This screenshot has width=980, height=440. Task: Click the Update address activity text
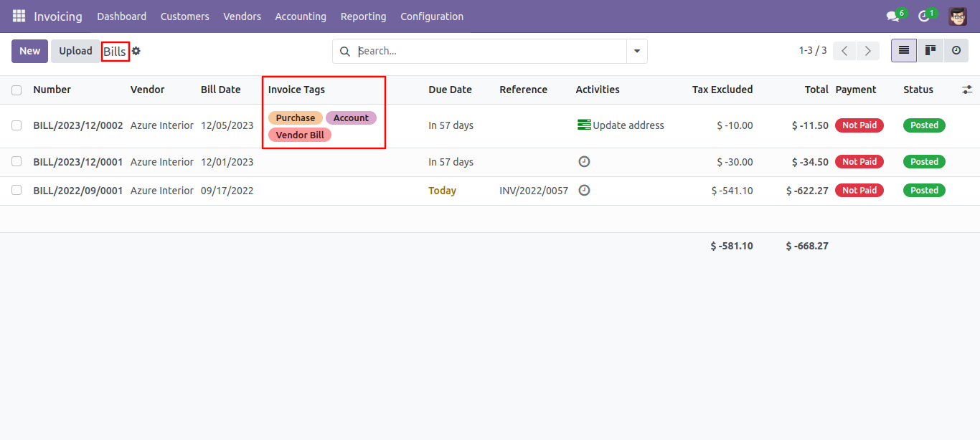click(x=628, y=125)
